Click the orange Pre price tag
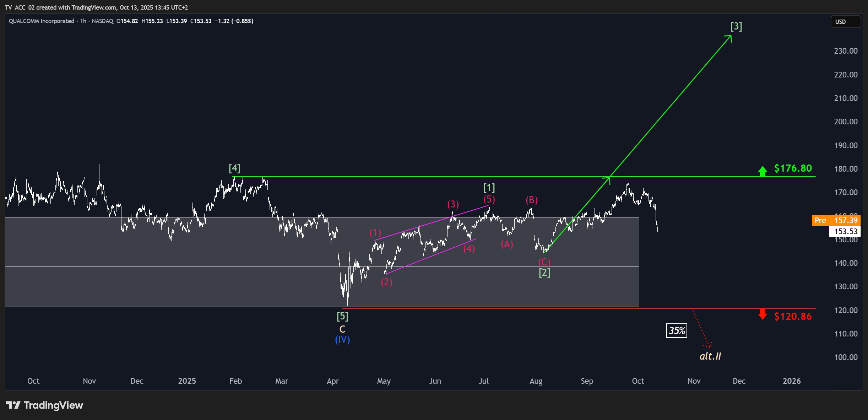The image size is (868, 420). [x=820, y=220]
